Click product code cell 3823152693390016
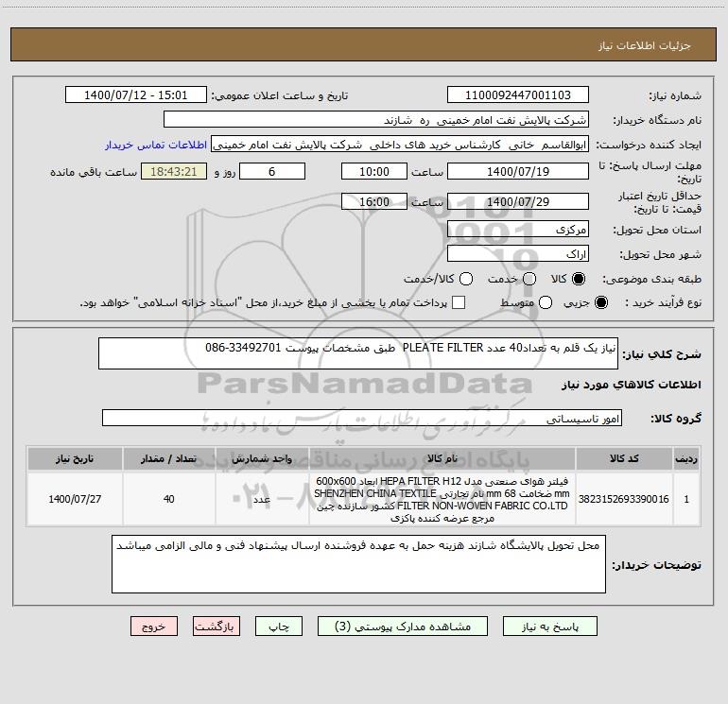The image size is (728, 704). tap(624, 499)
